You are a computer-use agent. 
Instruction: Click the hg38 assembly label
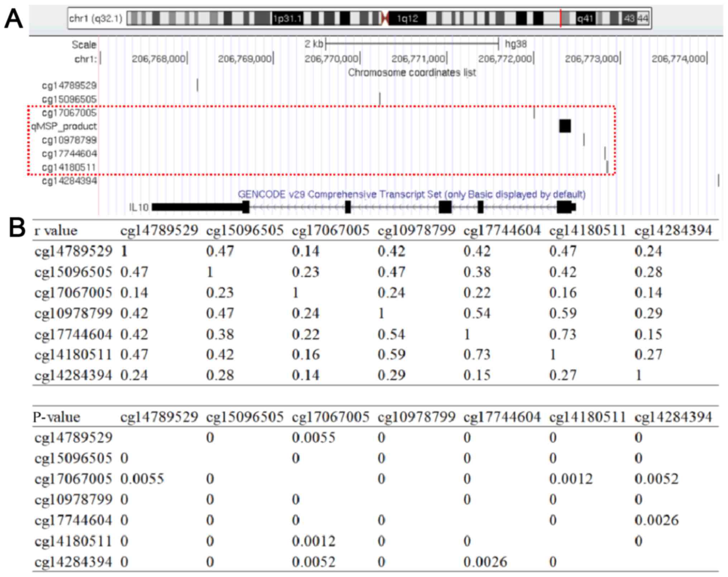[x=515, y=44]
